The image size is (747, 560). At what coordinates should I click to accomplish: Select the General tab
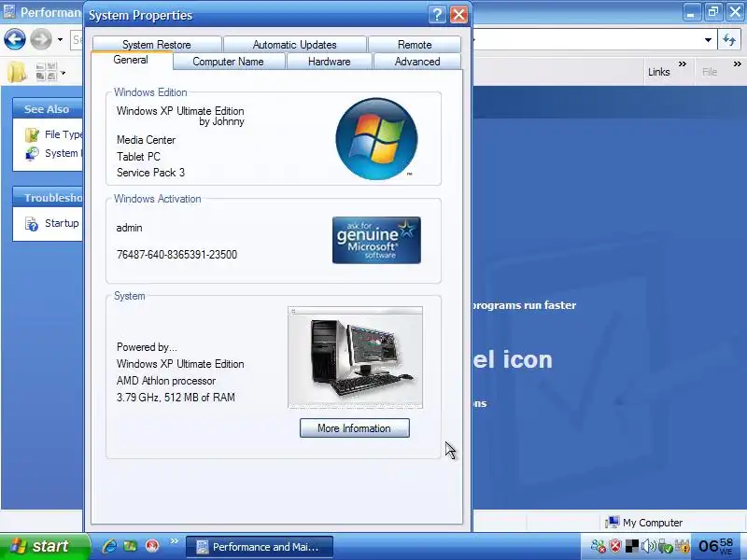point(131,60)
